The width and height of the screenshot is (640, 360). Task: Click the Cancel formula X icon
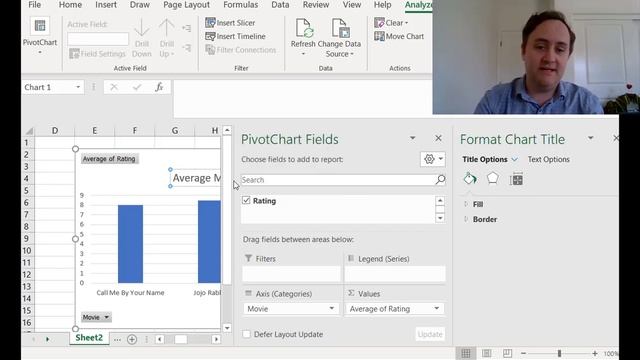114,87
